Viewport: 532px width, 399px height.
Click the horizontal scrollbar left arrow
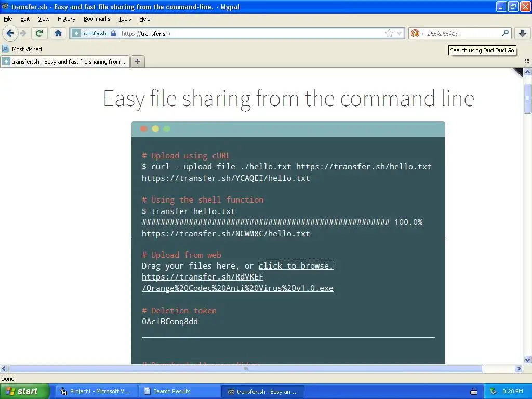point(4,368)
